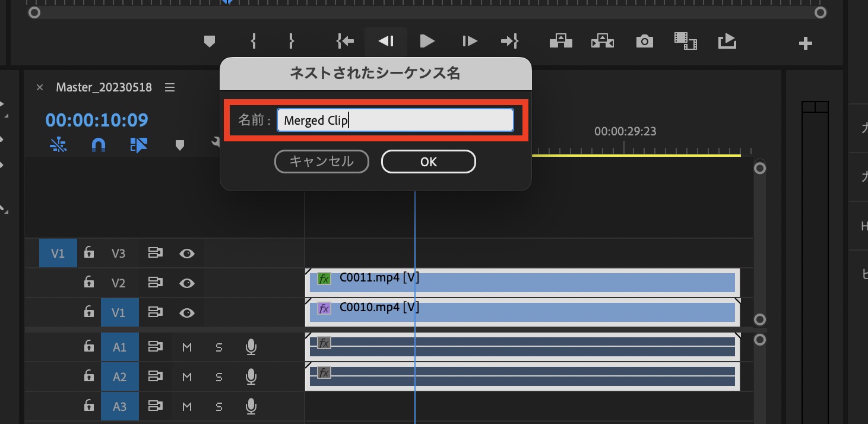Select the Master_20230518 sequence tab
Viewport: 868px width, 424px height.
(x=103, y=87)
